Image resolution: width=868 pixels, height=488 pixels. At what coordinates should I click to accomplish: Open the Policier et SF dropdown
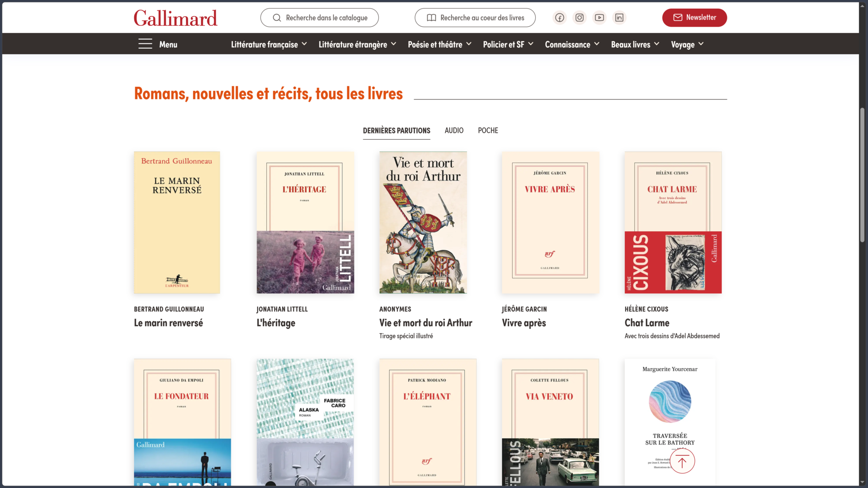click(508, 44)
